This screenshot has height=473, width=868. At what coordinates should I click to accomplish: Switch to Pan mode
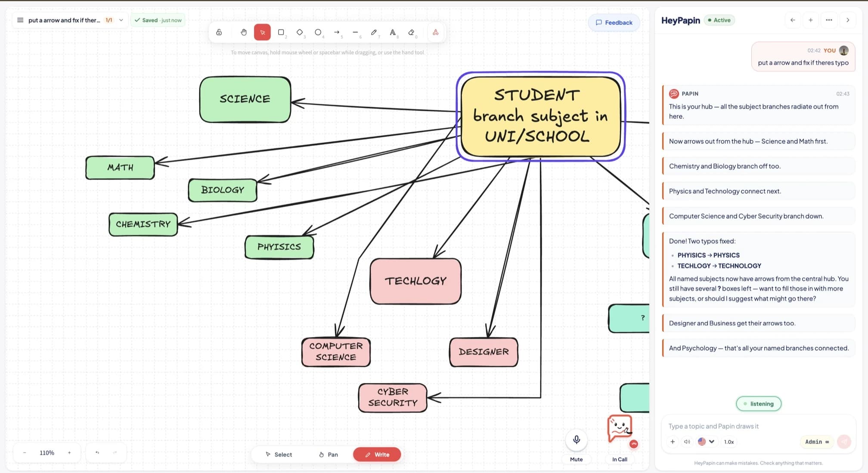point(329,454)
